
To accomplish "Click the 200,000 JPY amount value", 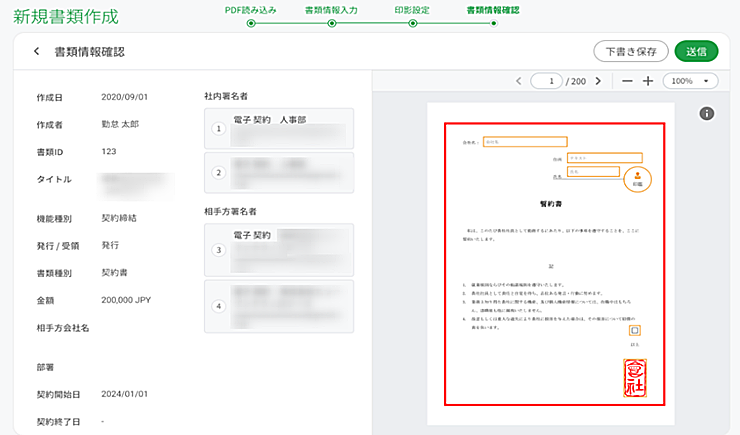I will pos(126,300).
